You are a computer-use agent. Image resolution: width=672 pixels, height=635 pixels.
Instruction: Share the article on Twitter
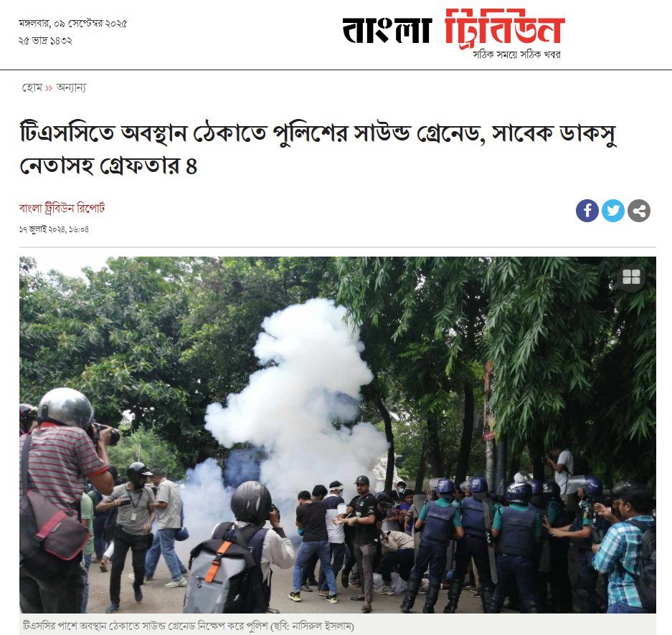(613, 211)
